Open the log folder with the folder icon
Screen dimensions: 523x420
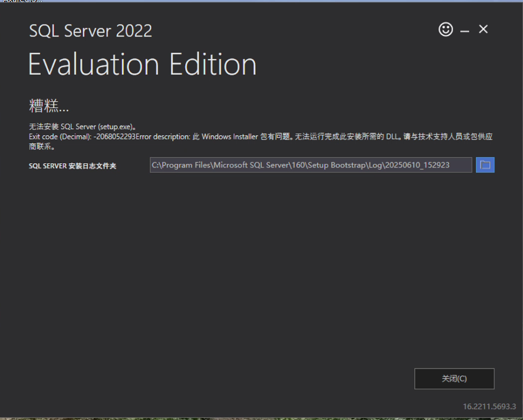[485, 165]
